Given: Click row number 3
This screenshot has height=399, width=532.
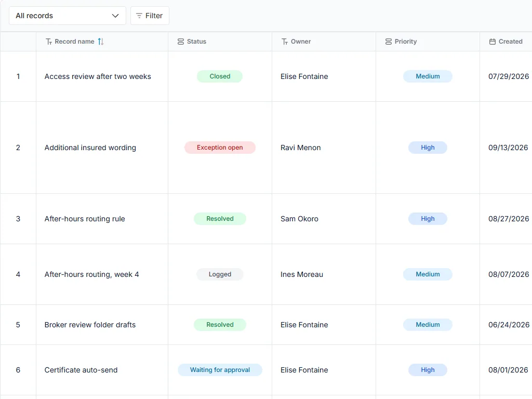Looking at the screenshot, I should coord(18,219).
